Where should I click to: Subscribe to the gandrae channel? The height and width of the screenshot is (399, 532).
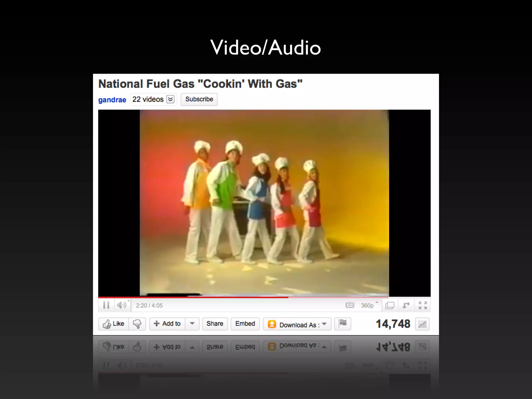199,99
